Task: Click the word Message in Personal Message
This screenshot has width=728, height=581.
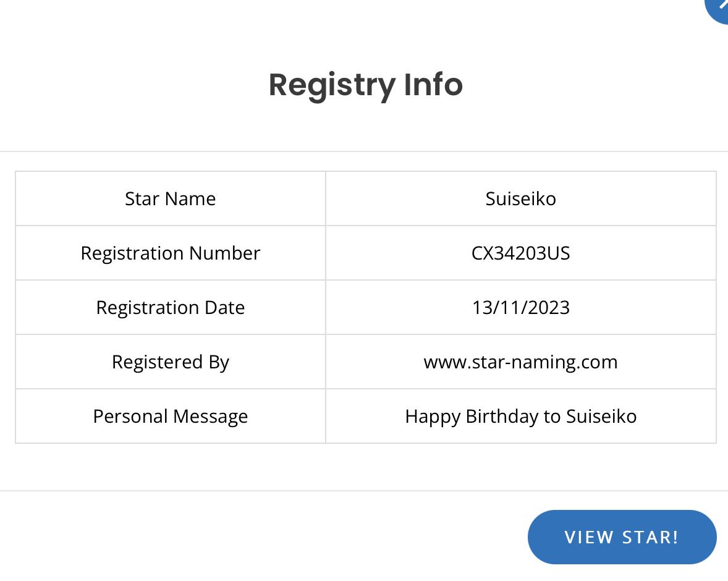Action: 210,417
